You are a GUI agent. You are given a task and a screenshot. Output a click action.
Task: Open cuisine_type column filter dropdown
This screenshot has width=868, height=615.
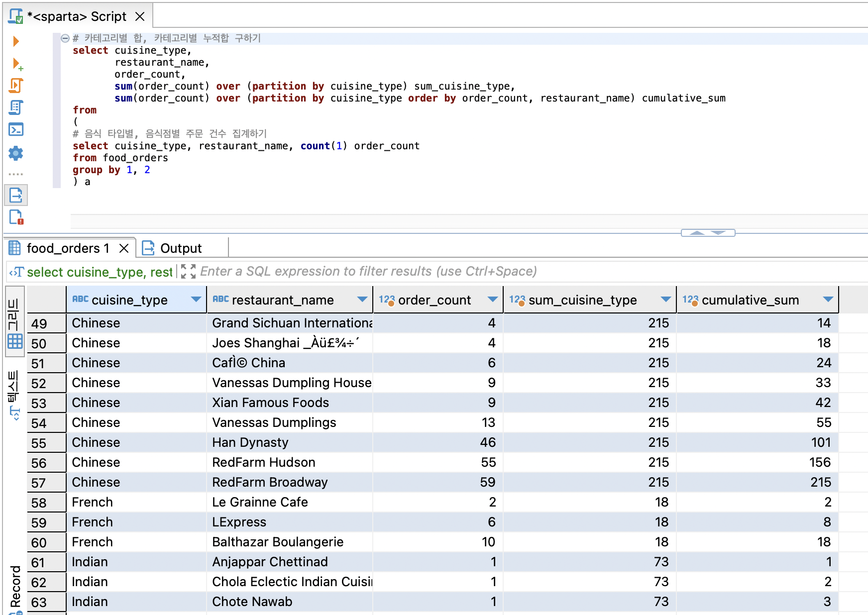tap(196, 300)
